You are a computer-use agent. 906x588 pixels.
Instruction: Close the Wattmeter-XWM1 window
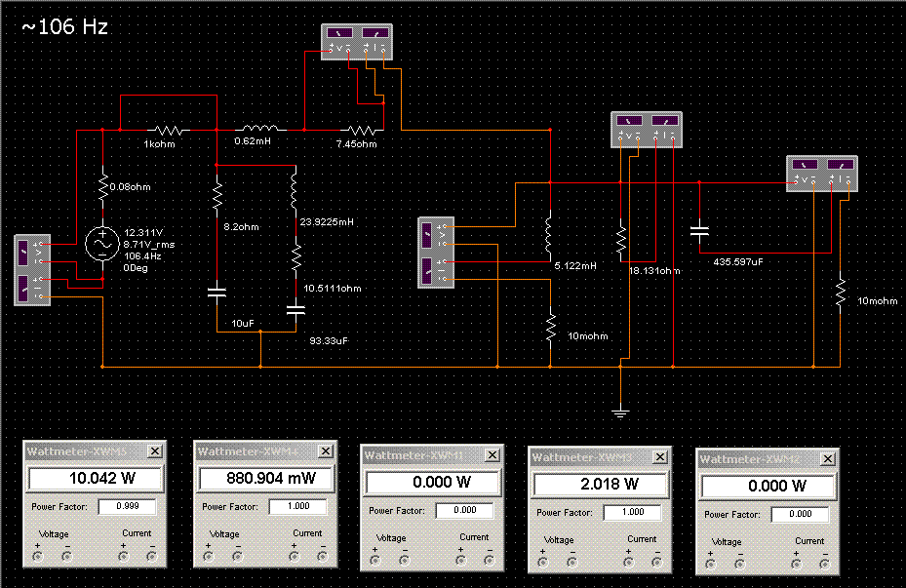click(x=492, y=455)
